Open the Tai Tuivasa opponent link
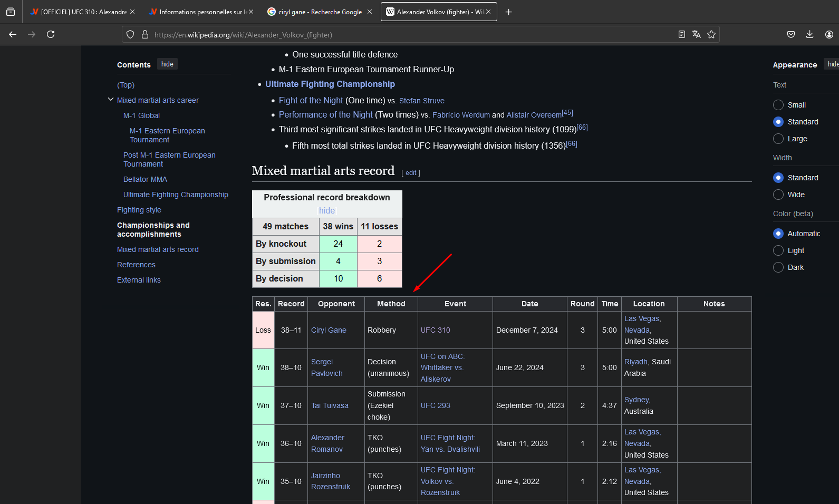Viewport: 839px width, 504px height. (330, 405)
